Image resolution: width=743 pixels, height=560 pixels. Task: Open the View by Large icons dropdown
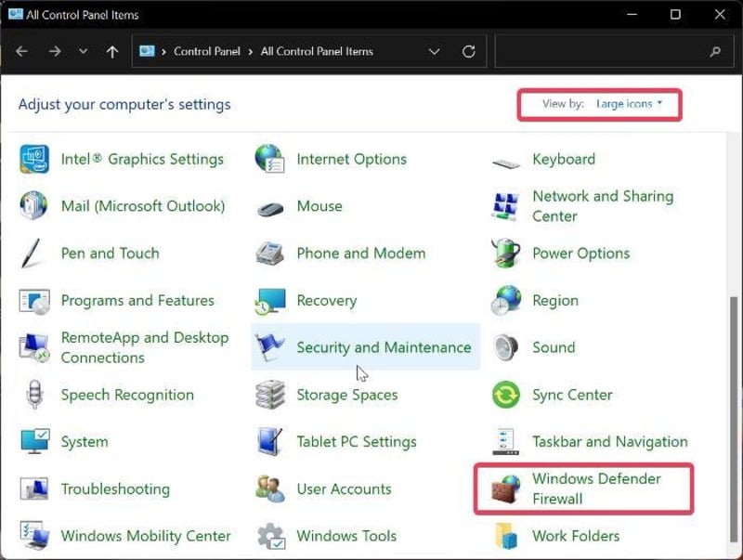tap(629, 104)
